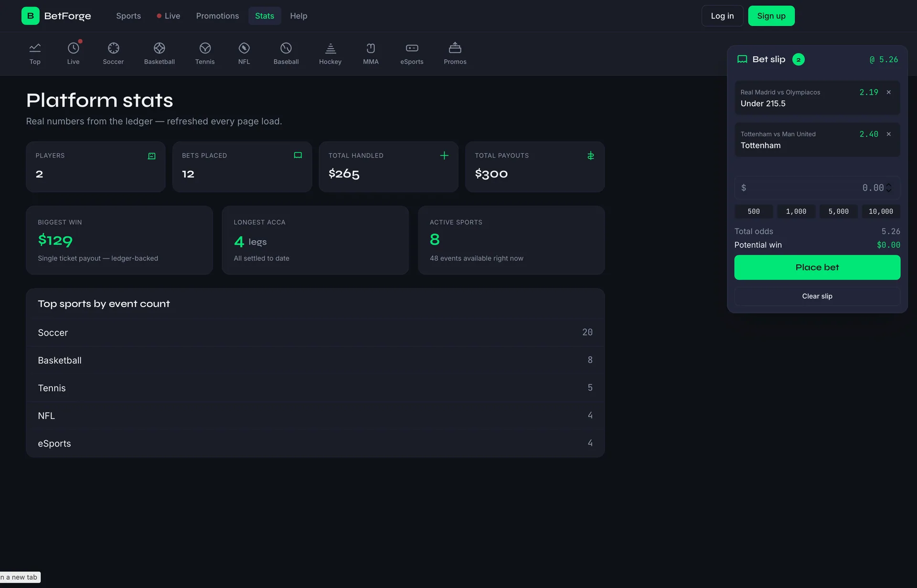
Task: Open the Live clock icon category
Action: point(73,48)
